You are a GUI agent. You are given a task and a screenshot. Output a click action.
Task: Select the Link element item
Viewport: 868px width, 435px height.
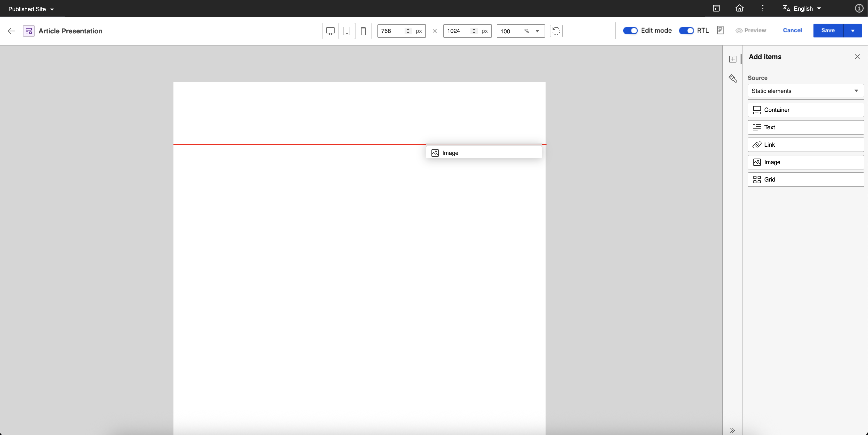pos(806,145)
